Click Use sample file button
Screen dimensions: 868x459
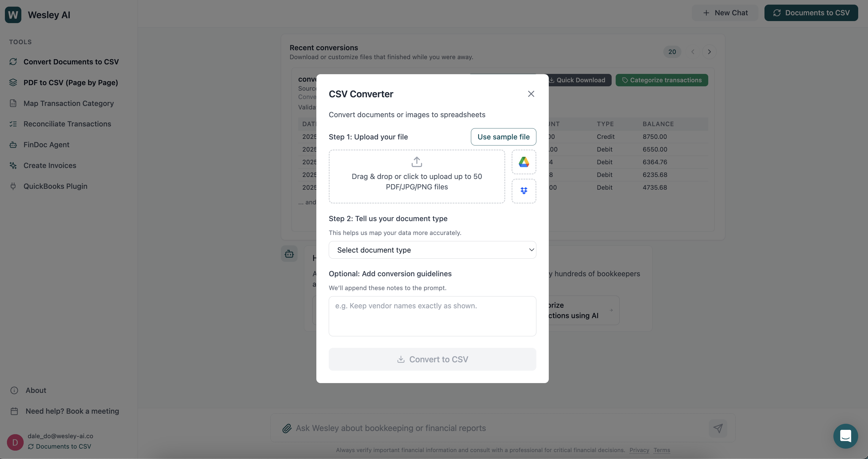pos(503,137)
